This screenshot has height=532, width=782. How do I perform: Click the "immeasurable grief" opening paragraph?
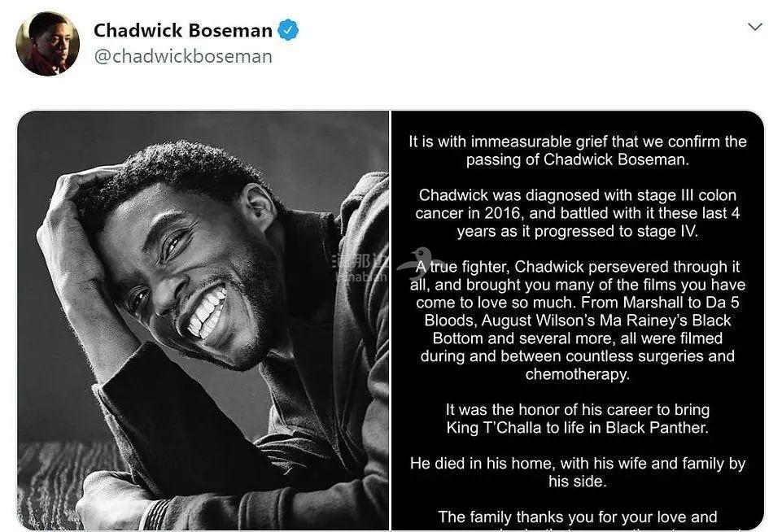click(x=577, y=150)
